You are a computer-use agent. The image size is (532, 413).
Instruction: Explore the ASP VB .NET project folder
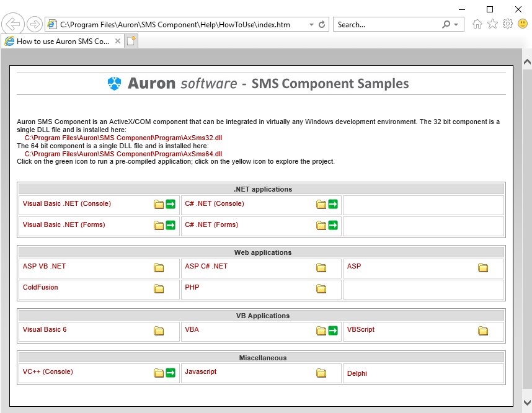point(159,268)
